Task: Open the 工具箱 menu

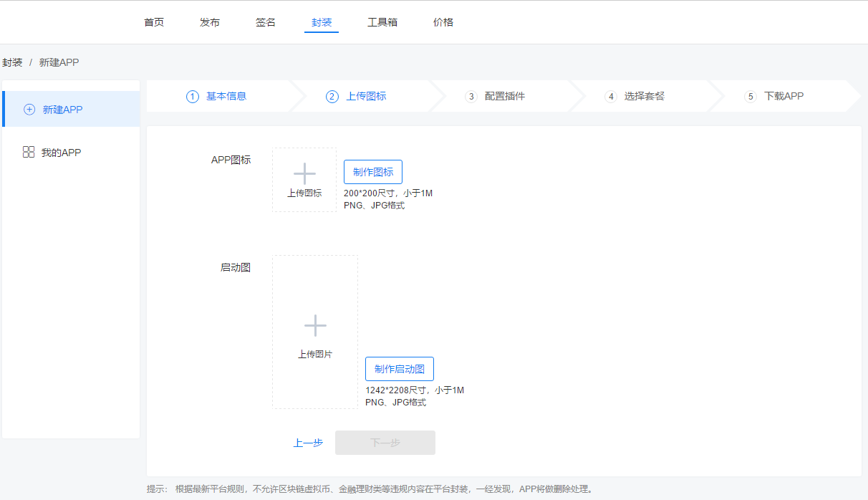Action: tap(382, 22)
